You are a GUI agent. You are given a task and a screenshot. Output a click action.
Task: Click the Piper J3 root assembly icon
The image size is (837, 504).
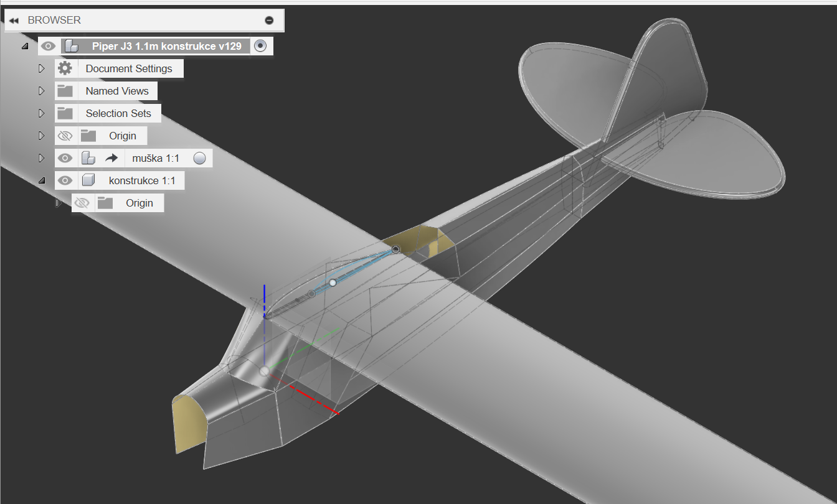(x=72, y=46)
